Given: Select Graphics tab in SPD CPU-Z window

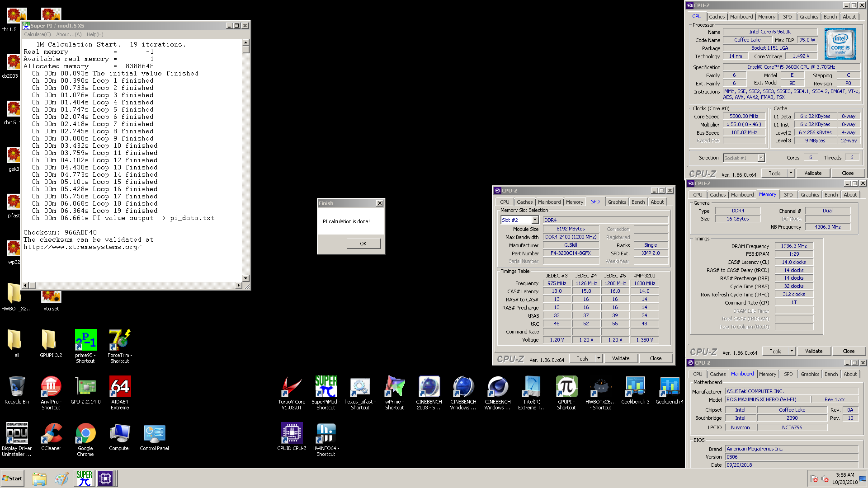Looking at the screenshot, I should point(617,202).
